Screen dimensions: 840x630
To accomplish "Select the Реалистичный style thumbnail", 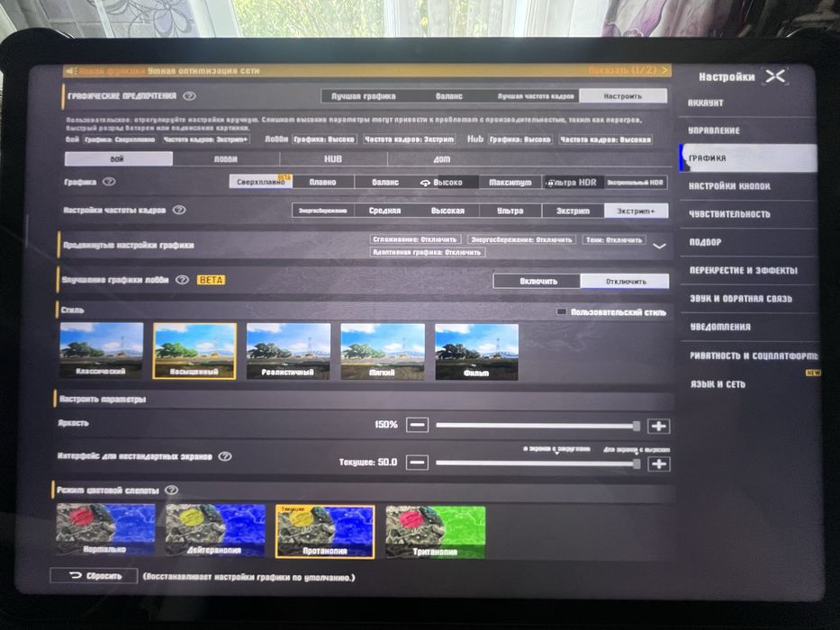I will tap(288, 351).
